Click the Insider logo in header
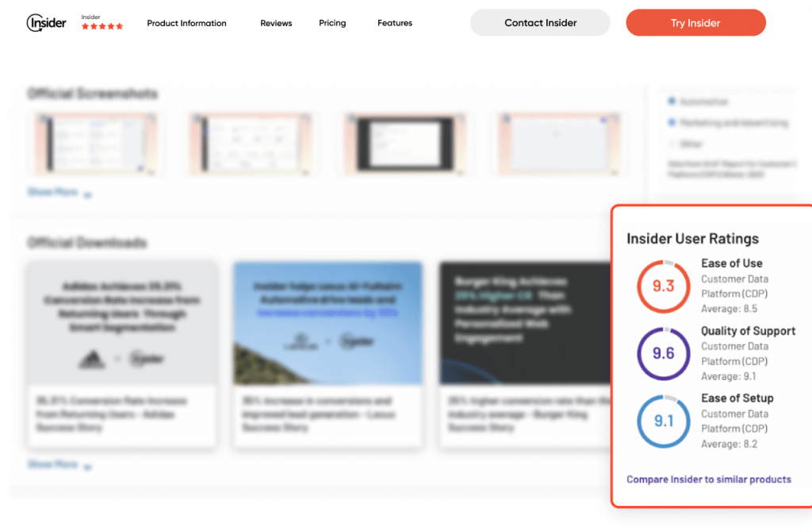The height and width of the screenshot is (532, 812). (46, 23)
